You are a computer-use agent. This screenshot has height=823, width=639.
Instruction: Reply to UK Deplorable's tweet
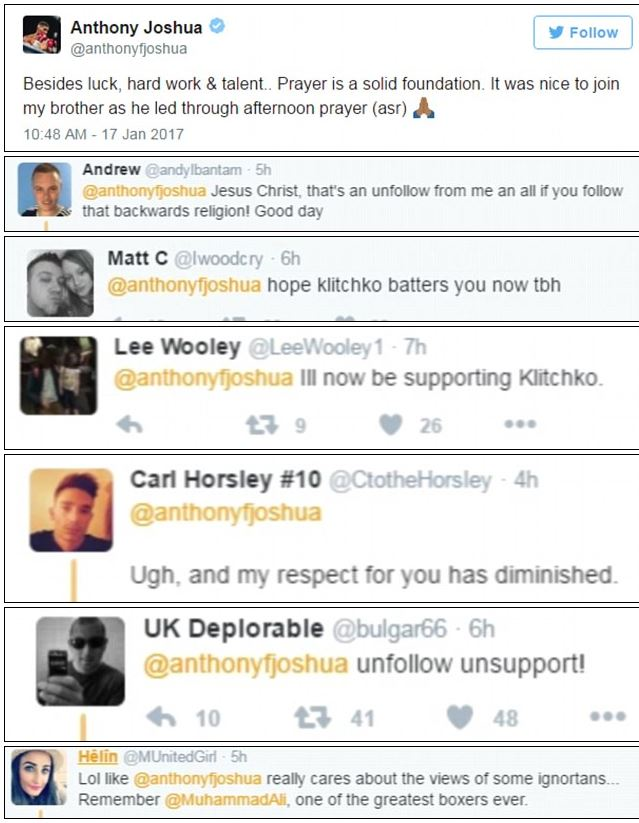[x=161, y=717]
